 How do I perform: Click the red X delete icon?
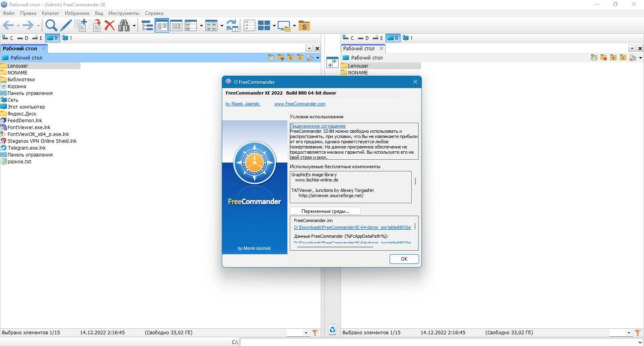coord(109,26)
